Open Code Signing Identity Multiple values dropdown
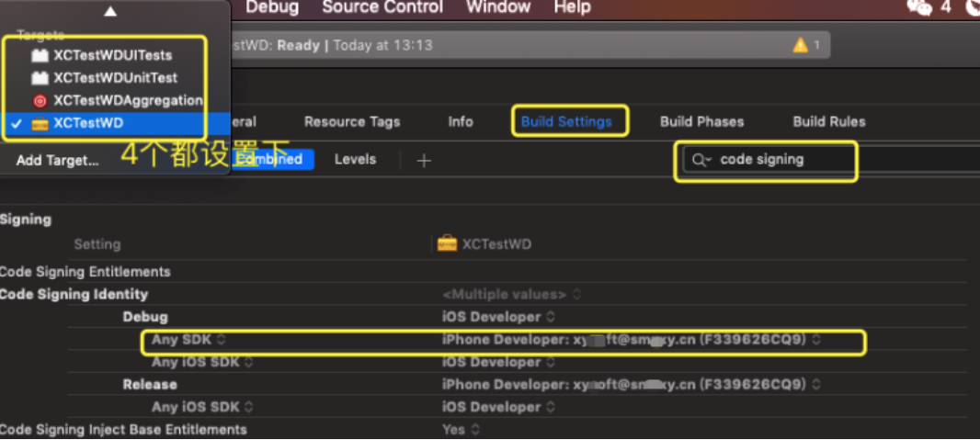The image size is (980, 440). click(x=512, y=294)
